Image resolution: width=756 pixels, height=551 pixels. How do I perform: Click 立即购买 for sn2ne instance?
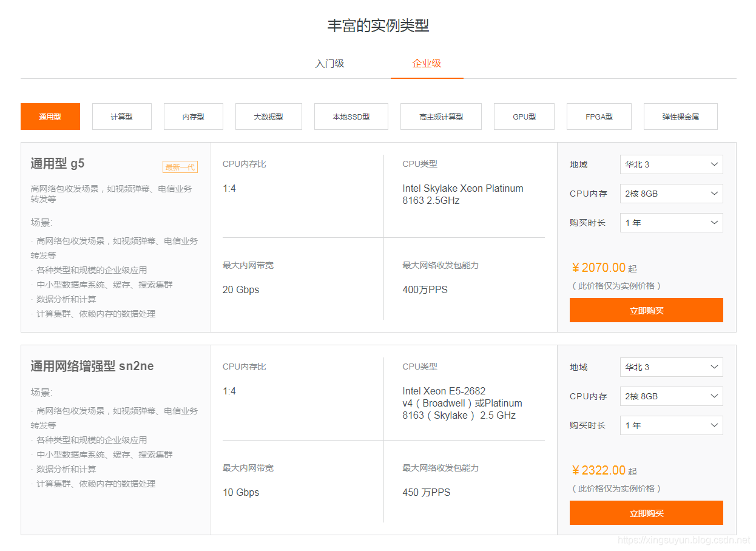click(x=646, y=513)
